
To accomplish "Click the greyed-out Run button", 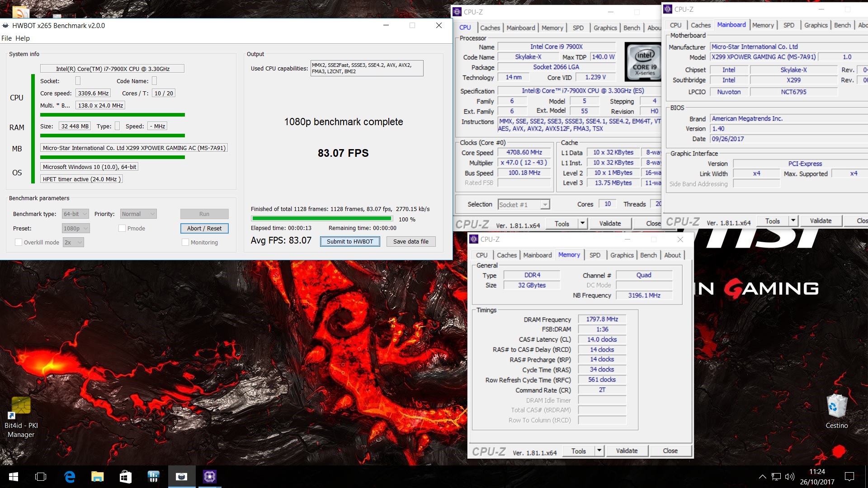I will tap(204, 214).
